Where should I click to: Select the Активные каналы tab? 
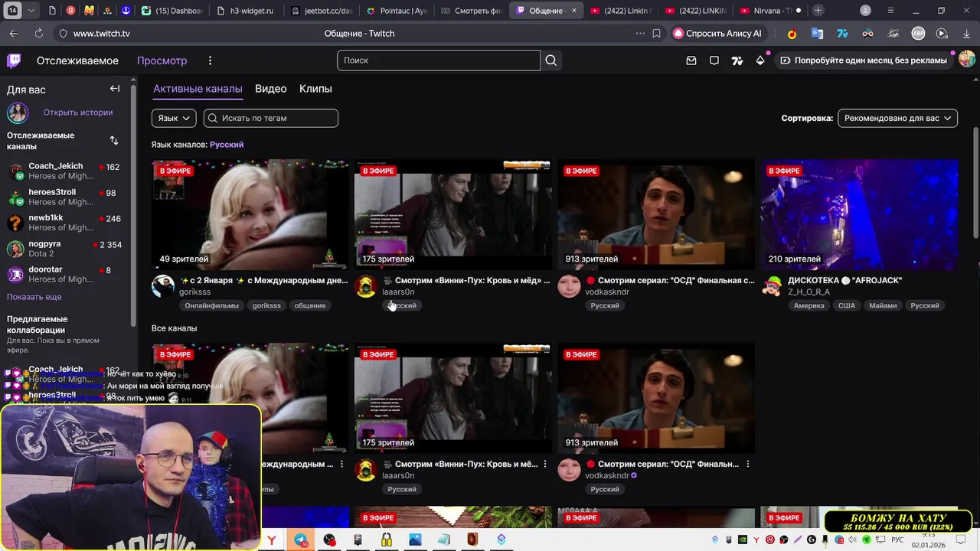click(198, 89)
